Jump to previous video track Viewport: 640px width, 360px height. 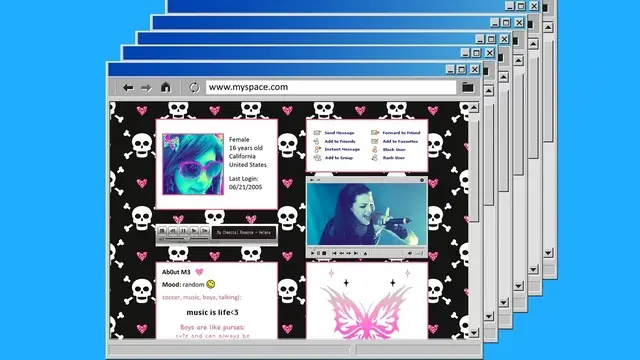pos(334,253)
